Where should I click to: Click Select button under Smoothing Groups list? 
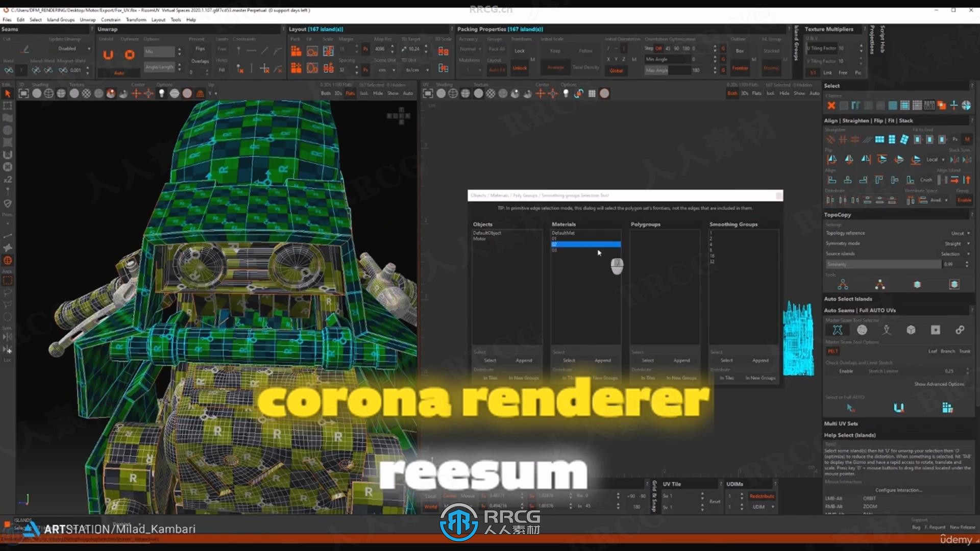coord(726,360)
